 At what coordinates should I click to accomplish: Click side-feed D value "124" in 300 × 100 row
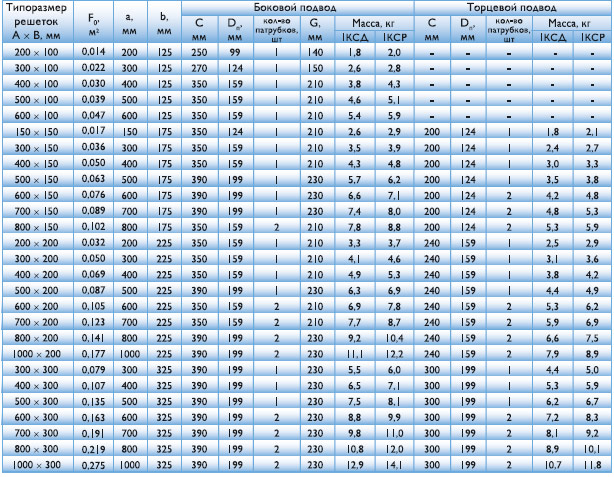[x=235, y=69]
